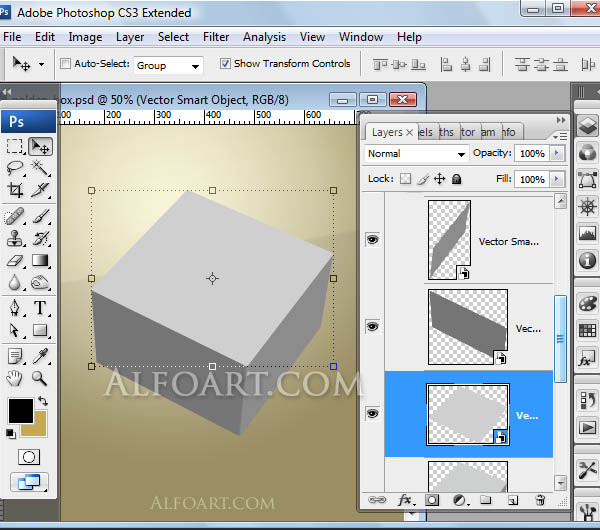600x530 pixels.
Task: Open the Opacity slider arrow
Action: click(x=557, y=153)
